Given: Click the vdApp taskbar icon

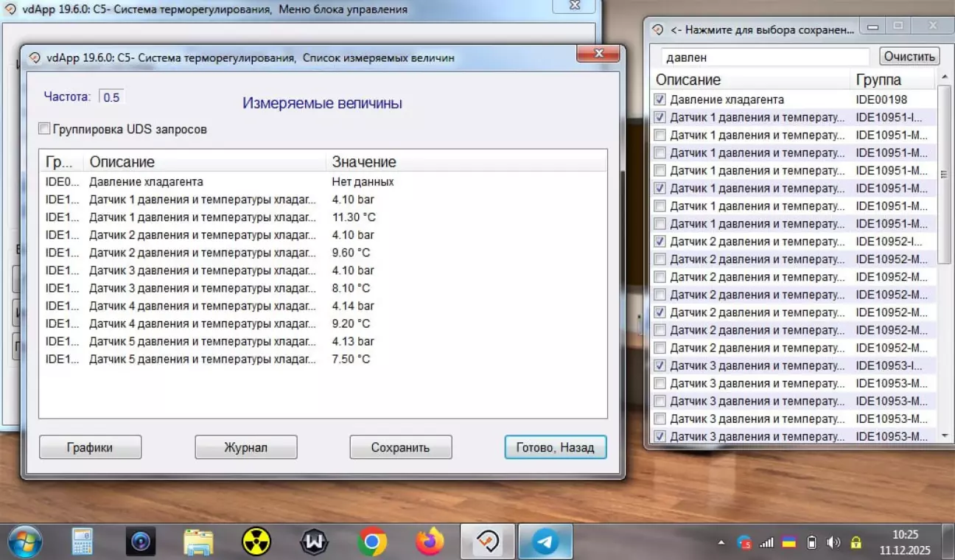Looking at the screenshot, I should click(x=488, y=543).
